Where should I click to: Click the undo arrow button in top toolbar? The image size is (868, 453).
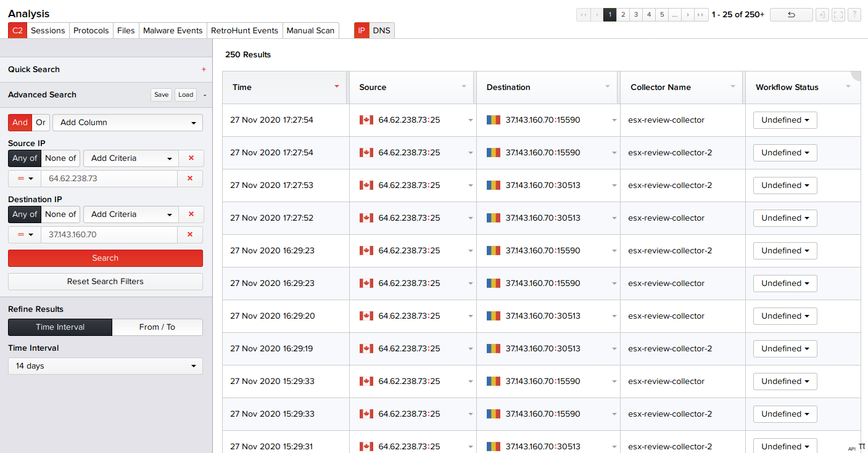click(791, 15)
